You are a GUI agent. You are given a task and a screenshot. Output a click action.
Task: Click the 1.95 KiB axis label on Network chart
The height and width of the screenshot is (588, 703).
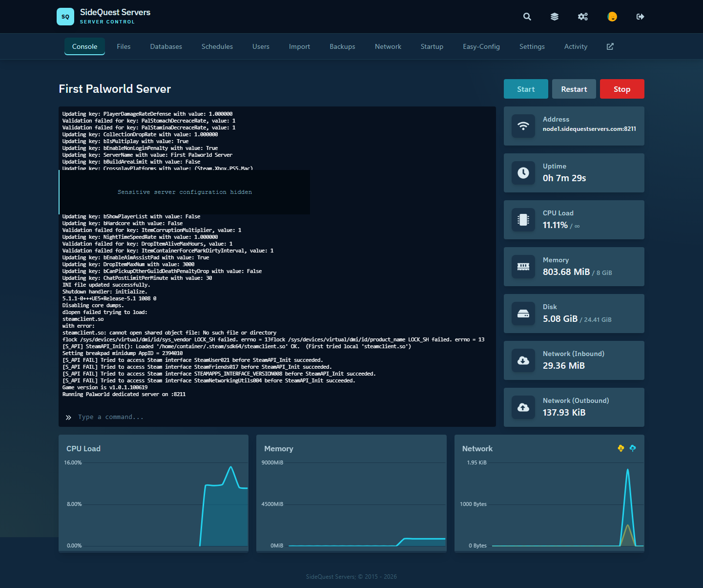coord(476,462)
